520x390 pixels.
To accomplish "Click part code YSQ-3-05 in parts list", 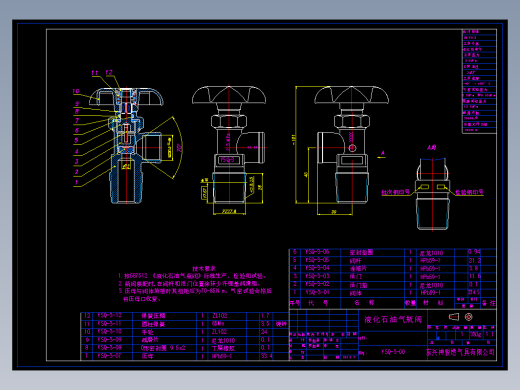I will (317, 260).
